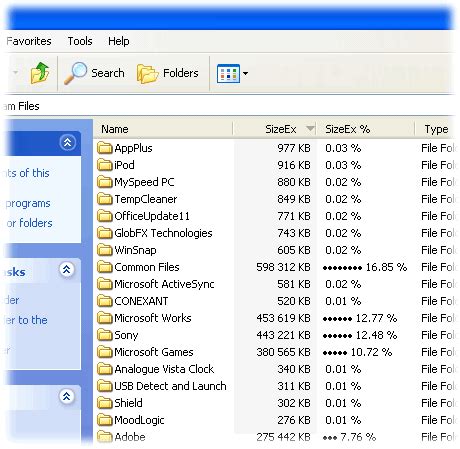
Task: Click the AppPlus folder name
Action: pos(133,148)
